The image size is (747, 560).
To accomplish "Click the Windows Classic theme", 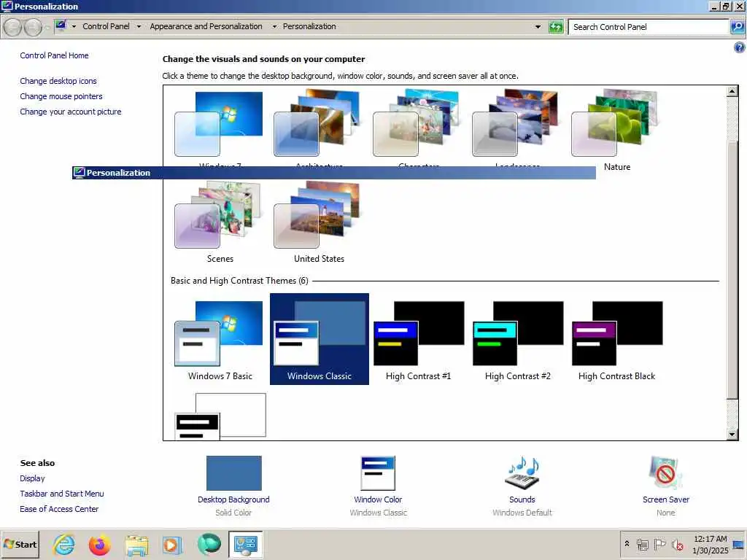I will [320, 339].
